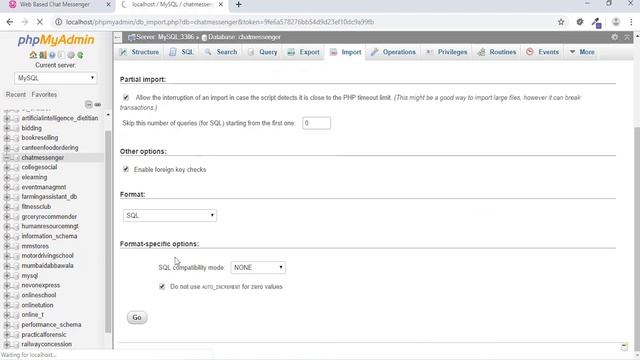Click the log out icon in sidebar
The height and width of the screenshot is (360, 640).
[x=43, y=55]
